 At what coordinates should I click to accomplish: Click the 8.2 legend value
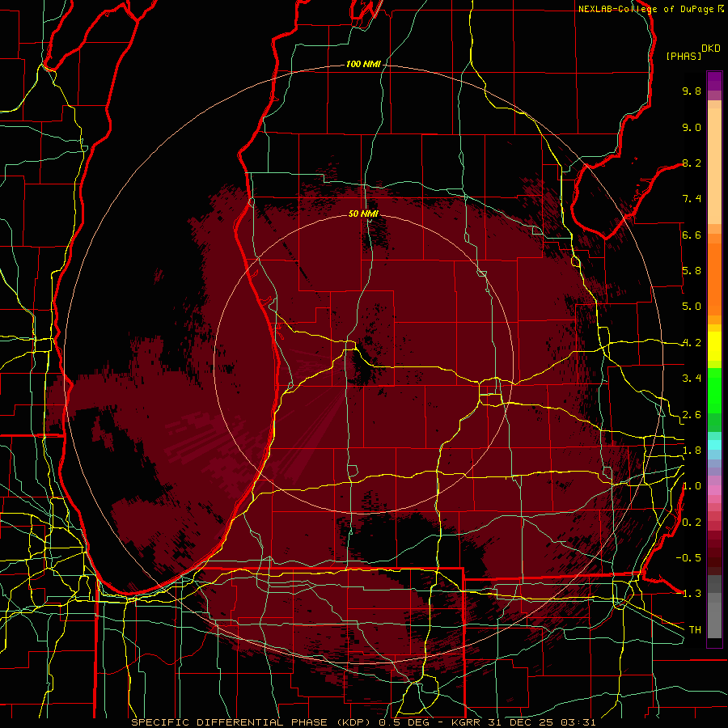[x=692, y=163]
